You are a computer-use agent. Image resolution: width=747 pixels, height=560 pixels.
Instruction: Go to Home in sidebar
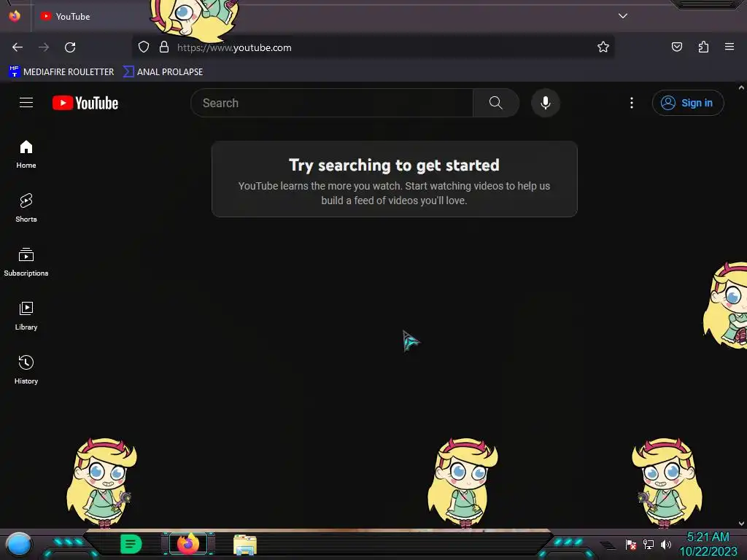point(26,155)
